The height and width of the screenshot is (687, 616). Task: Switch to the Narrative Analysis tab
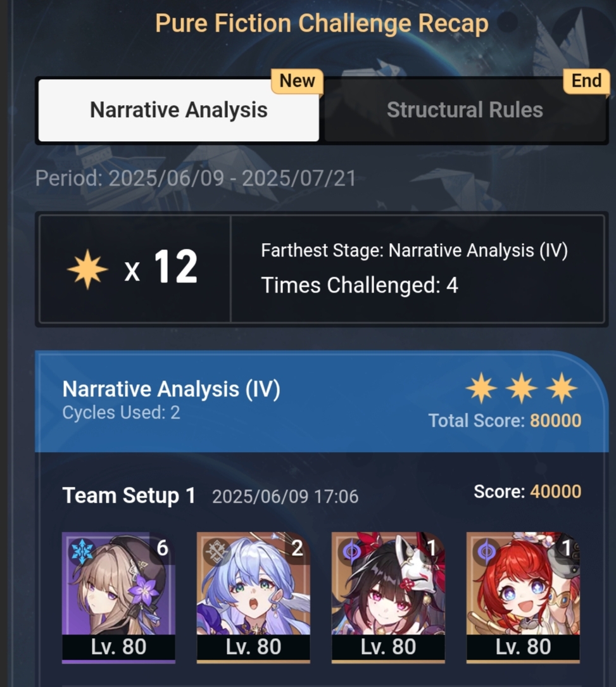tap(179, 110)
